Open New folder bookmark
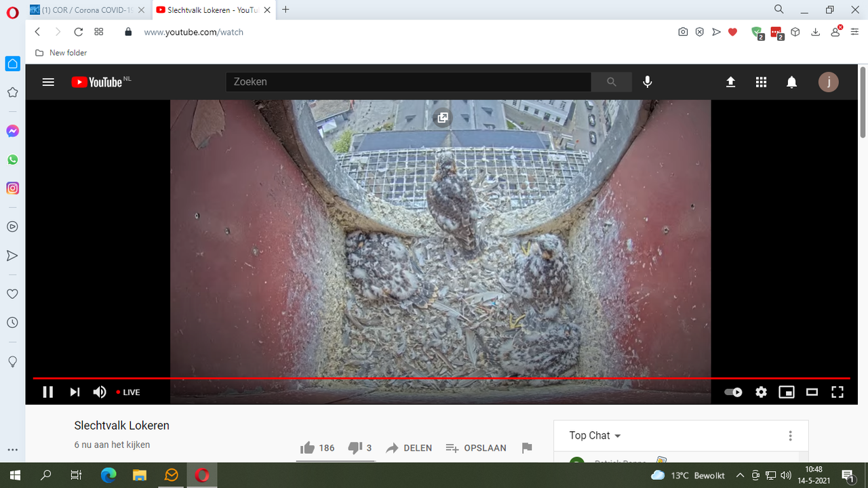The height and width of the screenshot is (488, 868). coord(61,53)
